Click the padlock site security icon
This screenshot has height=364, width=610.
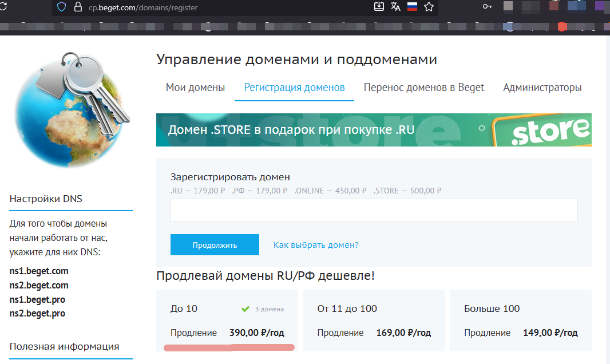pyautogui.click(x=78, y=7)
